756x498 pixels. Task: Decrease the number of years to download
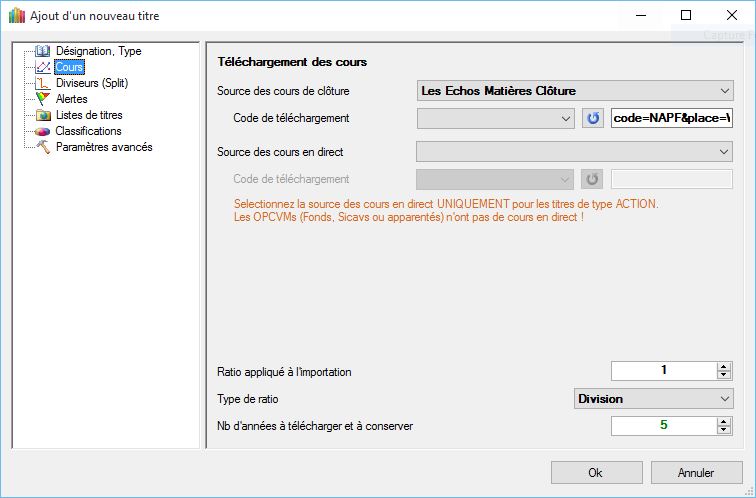(725, 431)
